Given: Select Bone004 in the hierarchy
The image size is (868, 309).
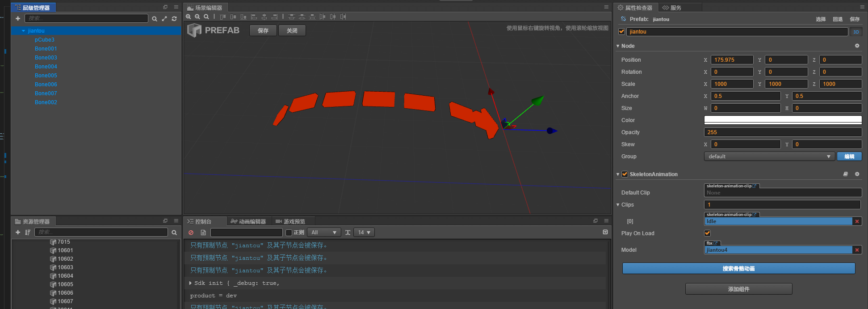Looking at the screenshot, I should click(46, 67).
